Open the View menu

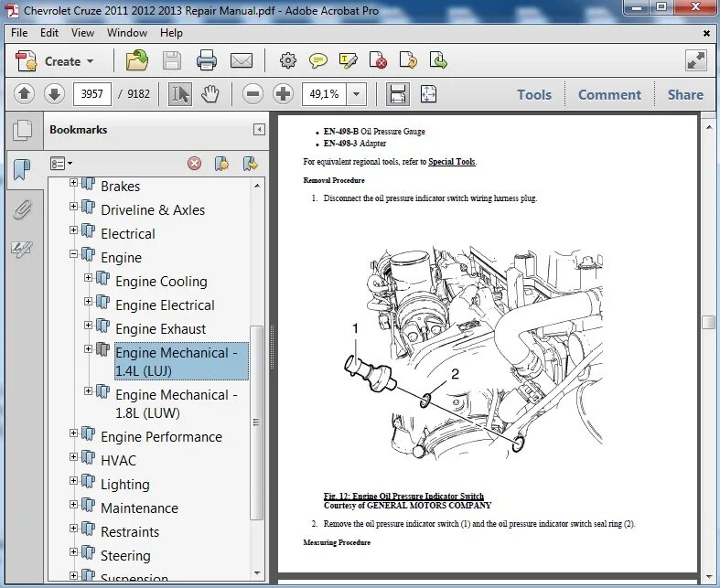pyautogui.click(x=82, y=33)
